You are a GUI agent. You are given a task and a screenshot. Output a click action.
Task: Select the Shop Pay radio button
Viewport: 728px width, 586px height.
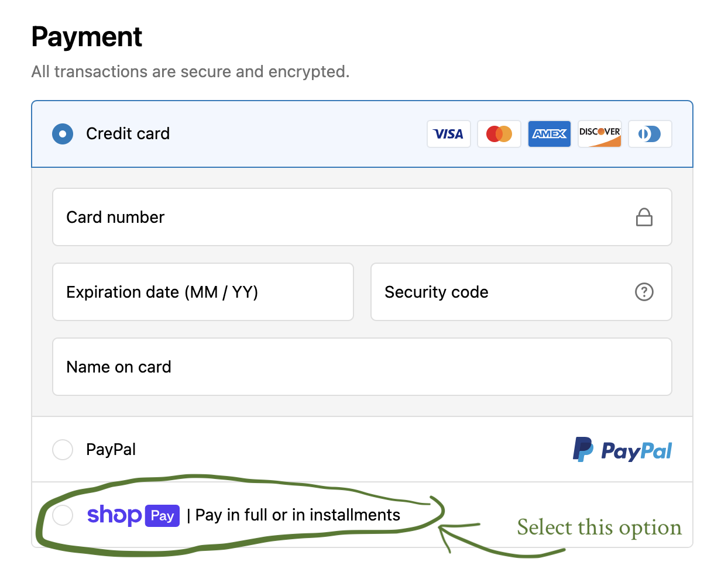click(63, 515)
